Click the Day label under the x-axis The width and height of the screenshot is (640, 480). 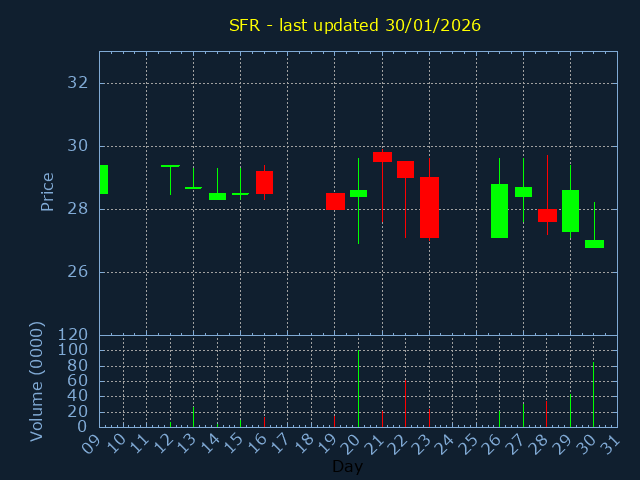[x=347, y=466]
